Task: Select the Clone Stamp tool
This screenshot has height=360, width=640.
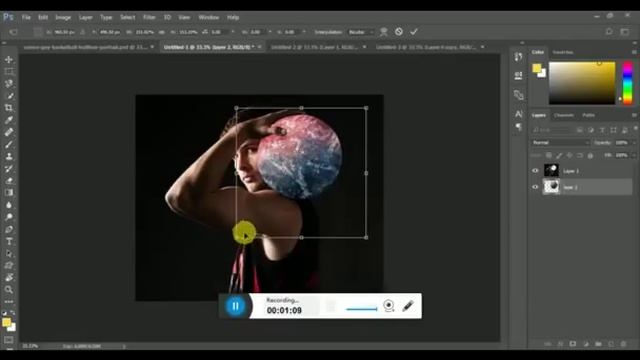Action: coord(9,156)
